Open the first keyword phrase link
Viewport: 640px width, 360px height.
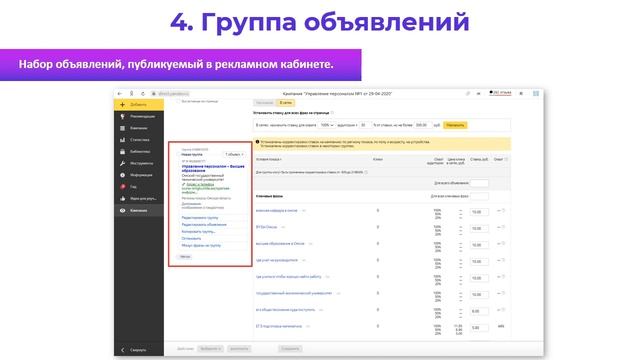pos(277,211)
